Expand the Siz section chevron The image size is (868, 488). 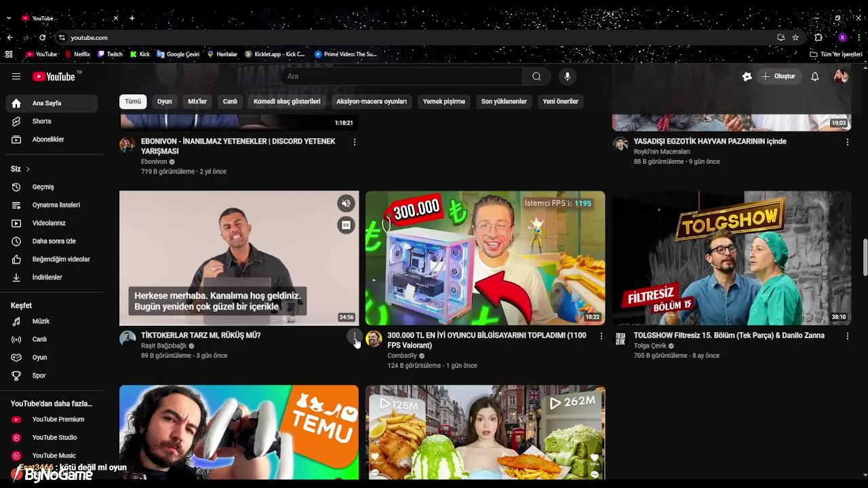click(x=28, y=169)
